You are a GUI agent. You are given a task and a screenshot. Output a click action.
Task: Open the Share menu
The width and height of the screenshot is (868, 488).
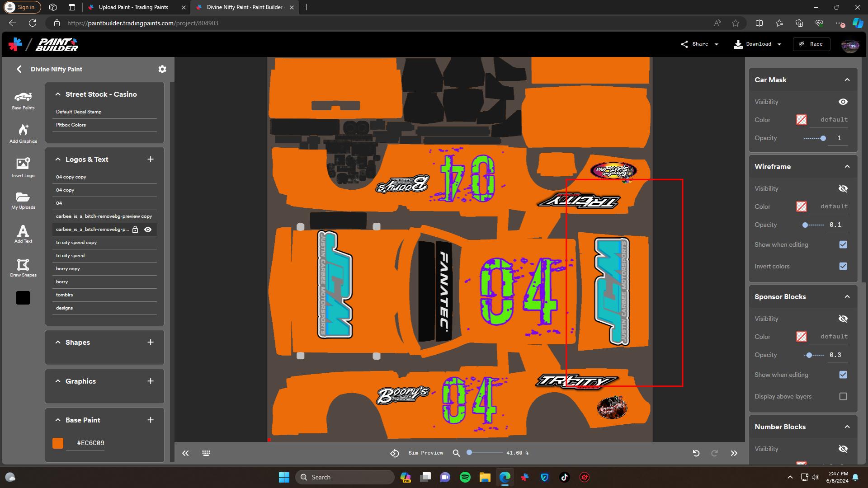(x=699, y=44)
